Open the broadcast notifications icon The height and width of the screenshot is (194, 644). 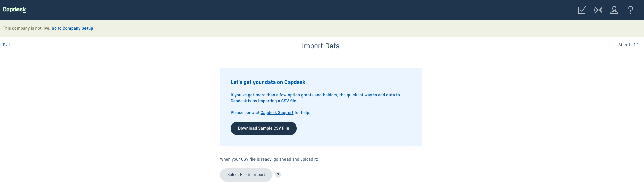598,10
